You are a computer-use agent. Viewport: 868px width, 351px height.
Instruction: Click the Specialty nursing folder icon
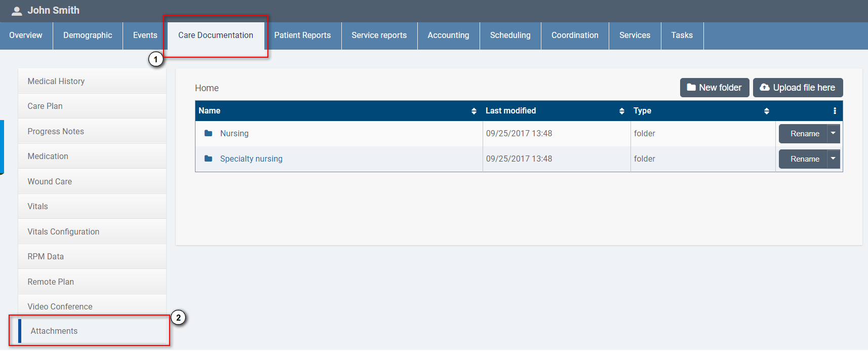[x=208, y=159]
